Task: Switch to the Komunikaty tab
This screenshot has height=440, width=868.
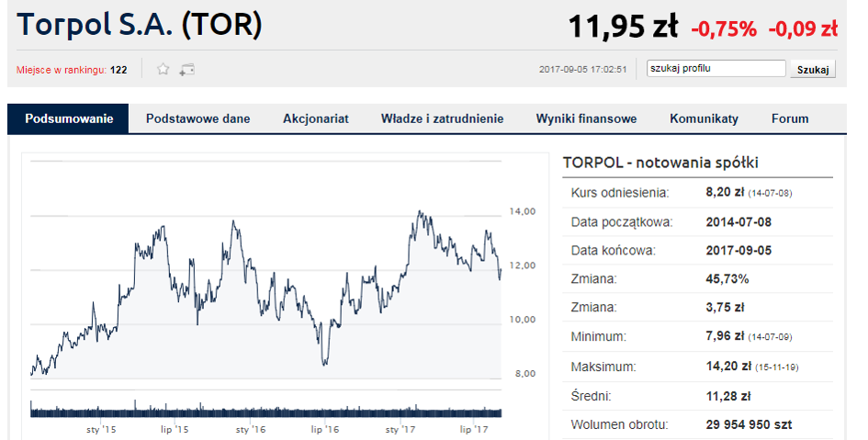Action: 704,118
